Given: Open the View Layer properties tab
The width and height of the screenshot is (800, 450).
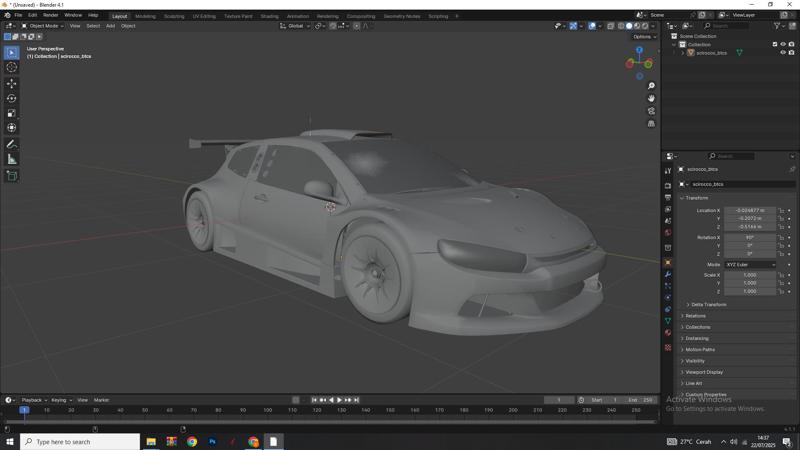Looking at the screenshot, I should coord(668,209).
